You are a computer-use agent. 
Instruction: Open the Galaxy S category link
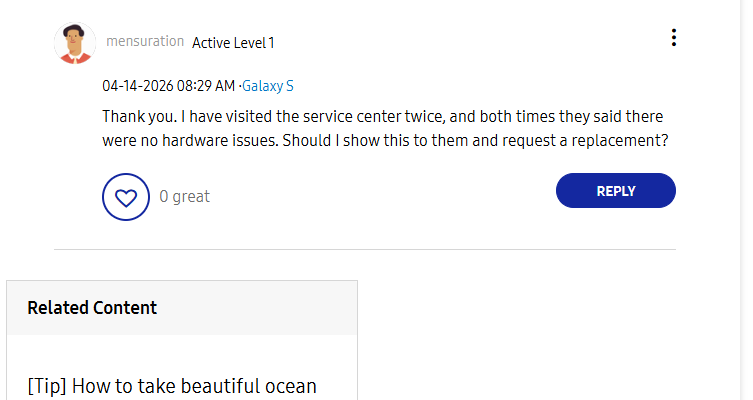click(269, 86)
